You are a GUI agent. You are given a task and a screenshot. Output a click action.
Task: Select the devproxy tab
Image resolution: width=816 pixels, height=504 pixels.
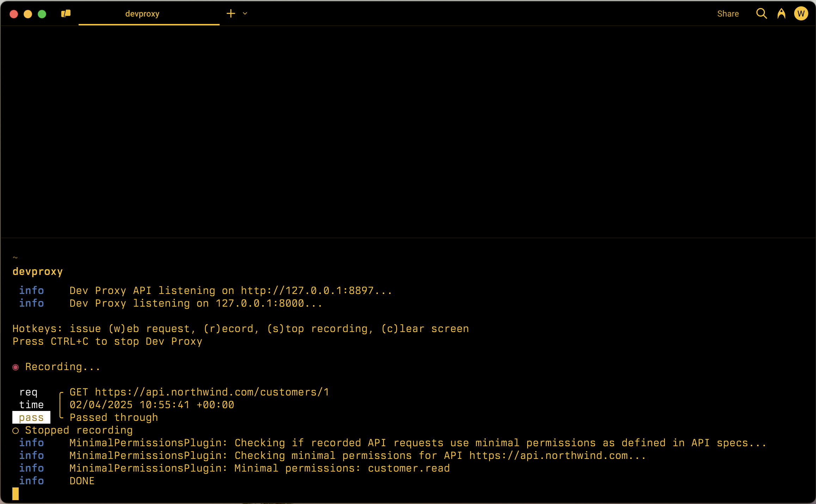pos(142,14)
